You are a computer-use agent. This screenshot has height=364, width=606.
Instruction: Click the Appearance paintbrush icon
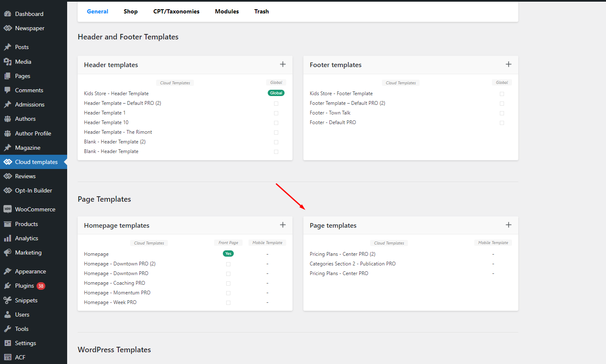[x=8, y=271]
